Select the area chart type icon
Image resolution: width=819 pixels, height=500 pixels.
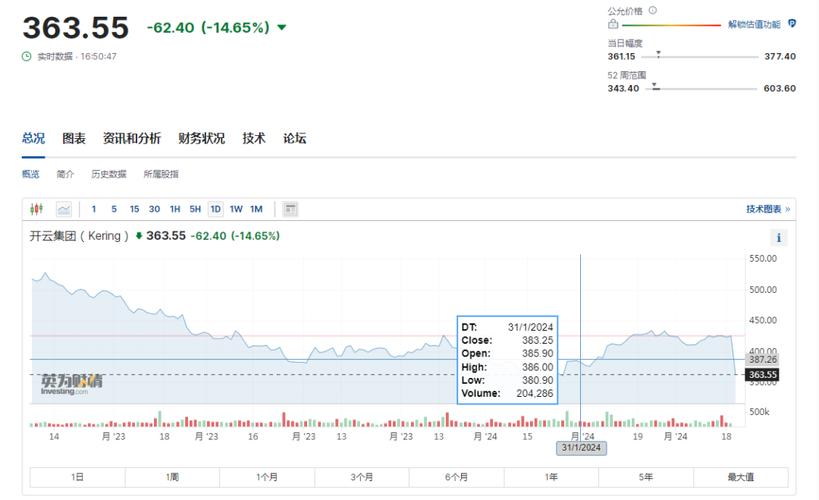pos(64,210)
